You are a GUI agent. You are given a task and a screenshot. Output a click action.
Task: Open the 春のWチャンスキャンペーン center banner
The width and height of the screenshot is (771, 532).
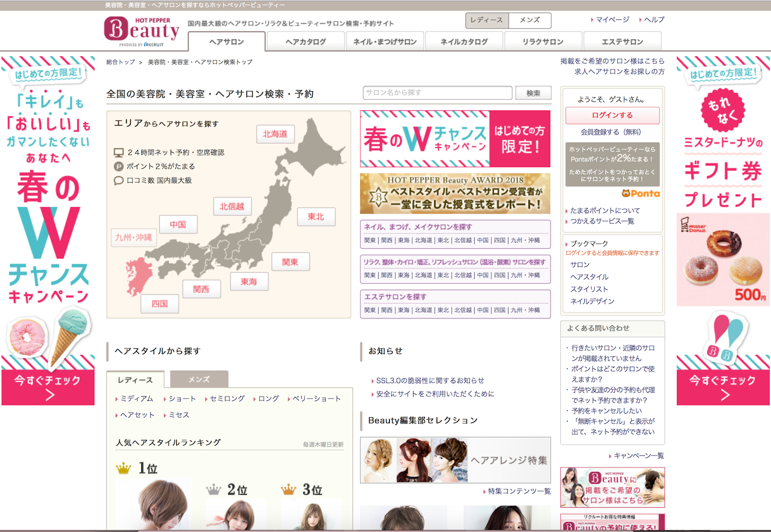click(455, 139)
